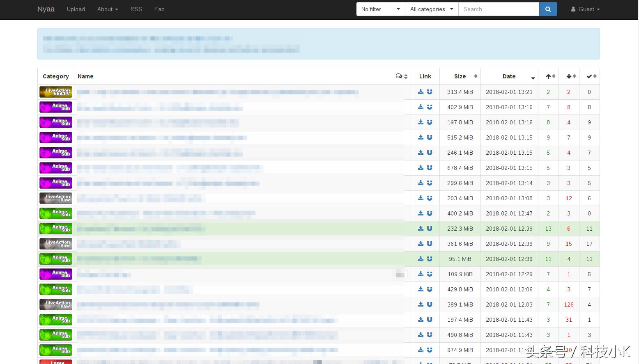Open magnet link for 400.2 MiB row

(x=430, y=213)
